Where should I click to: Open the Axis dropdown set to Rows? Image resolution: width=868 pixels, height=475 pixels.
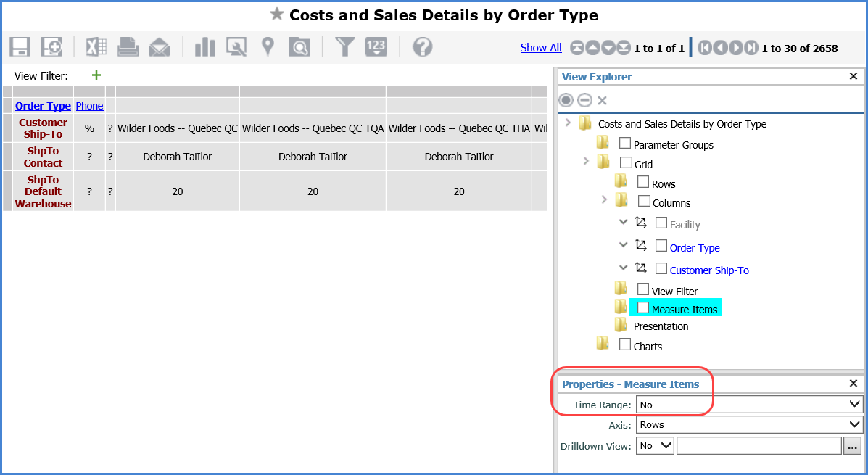[748, 425]
